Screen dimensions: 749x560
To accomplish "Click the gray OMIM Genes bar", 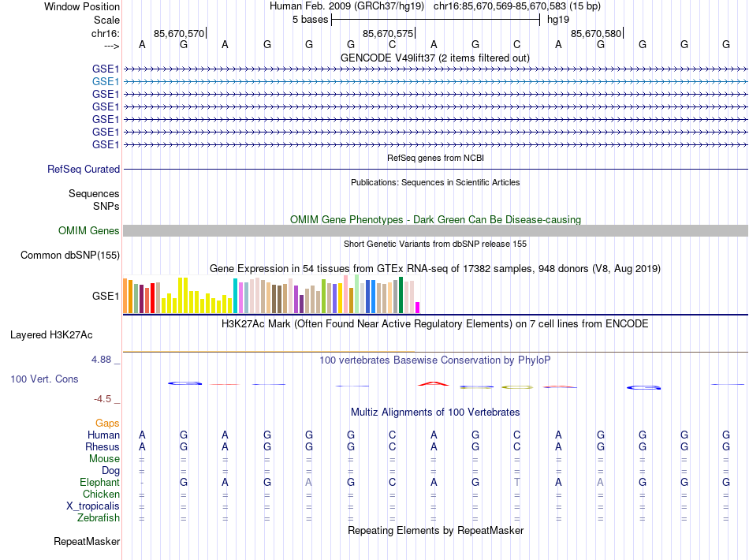I will coord(435,231).
